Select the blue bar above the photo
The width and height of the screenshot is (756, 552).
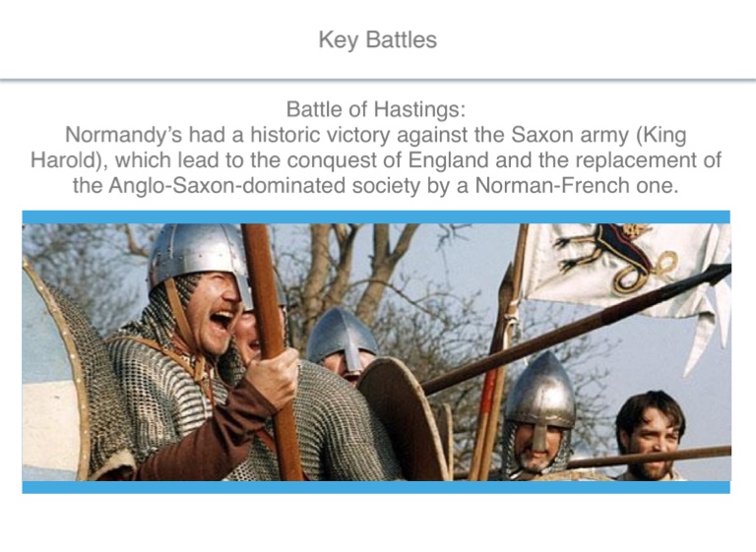point(376,216)
